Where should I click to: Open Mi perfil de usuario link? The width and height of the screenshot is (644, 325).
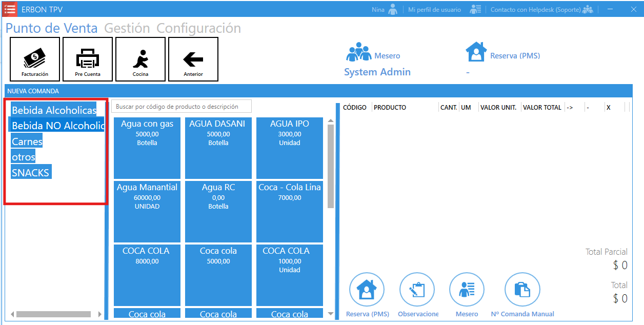pos(434,10)
